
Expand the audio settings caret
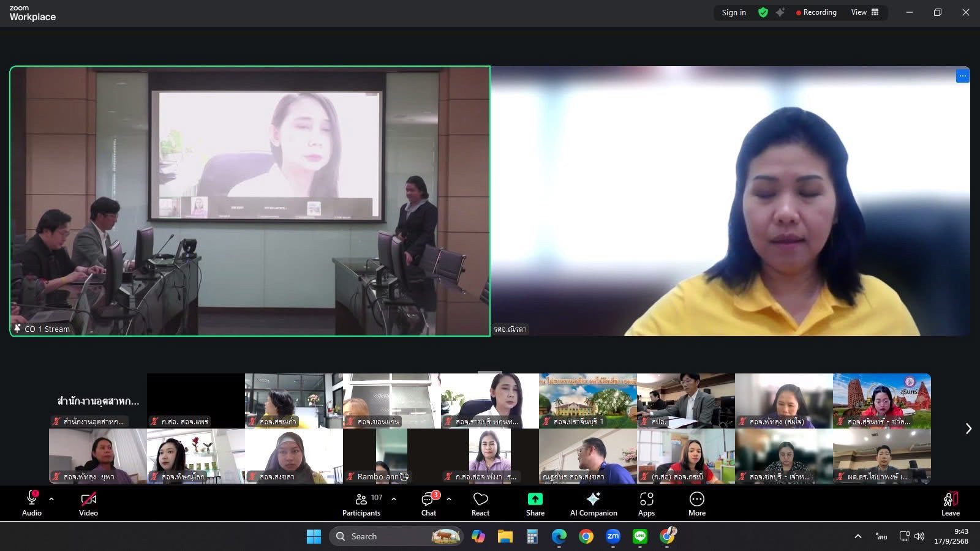click(x=51, y=499)
